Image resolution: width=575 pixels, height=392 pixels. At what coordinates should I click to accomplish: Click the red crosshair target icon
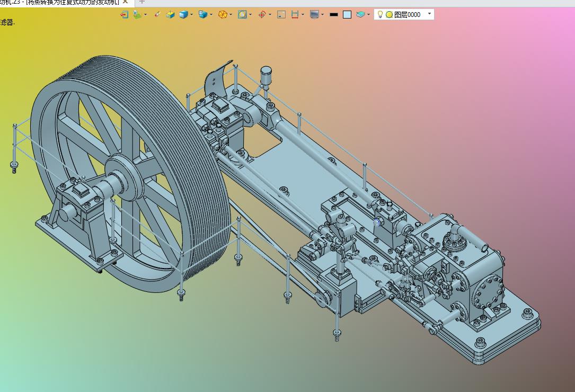click(262, 15)
